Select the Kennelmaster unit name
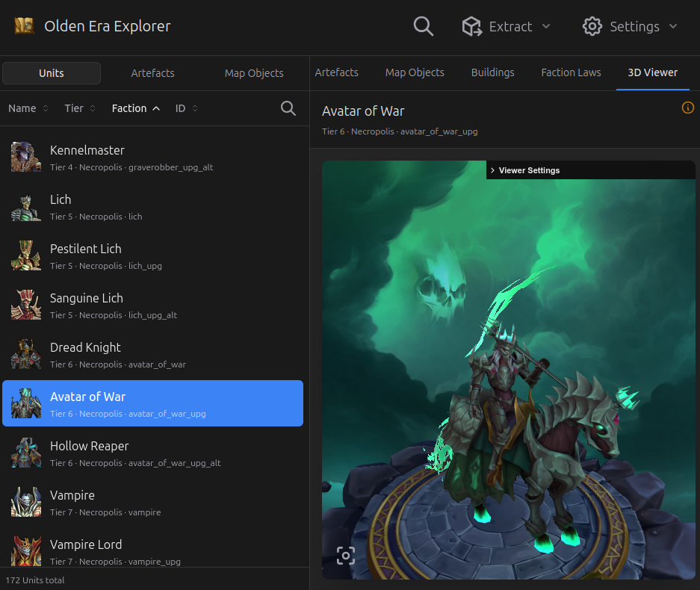 (x=87, y=150)
